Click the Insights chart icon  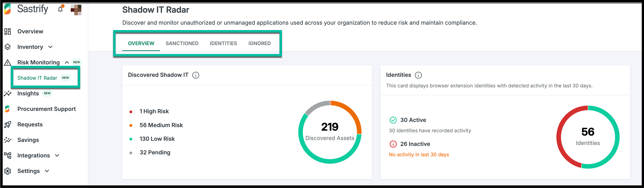point(8,94)
